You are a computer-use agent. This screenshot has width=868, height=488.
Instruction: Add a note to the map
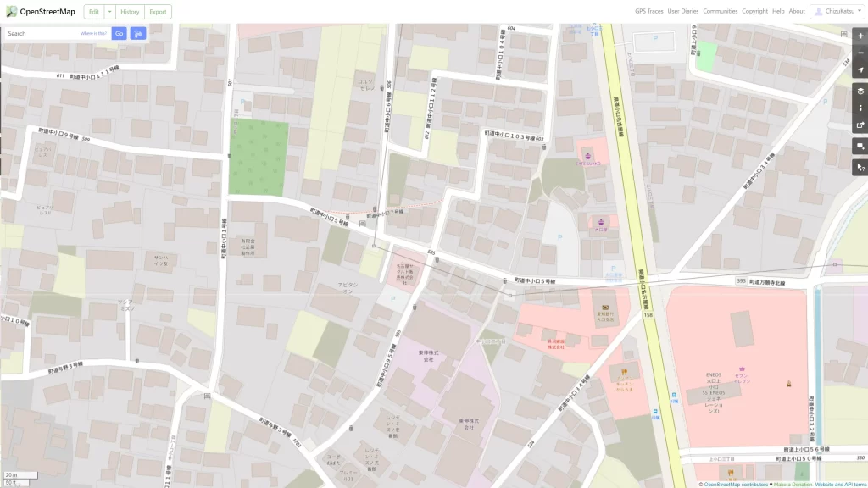[860, 147]
